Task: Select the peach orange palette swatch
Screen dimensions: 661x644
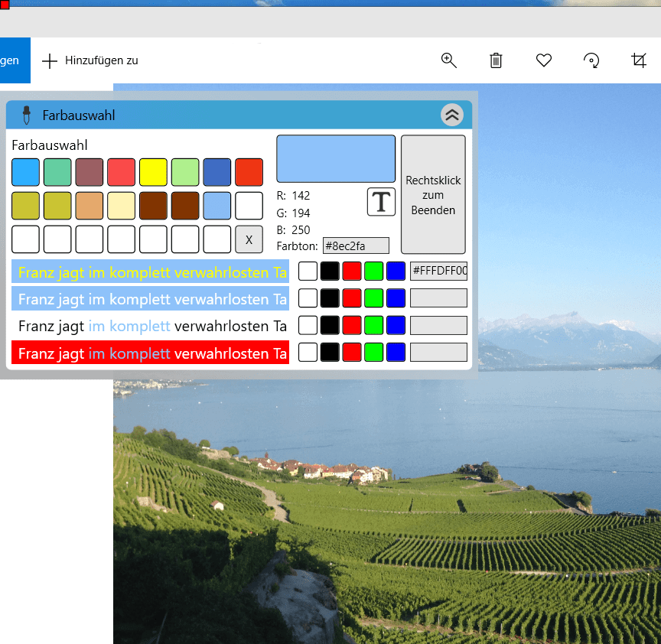Action: (x=90, y=206)
